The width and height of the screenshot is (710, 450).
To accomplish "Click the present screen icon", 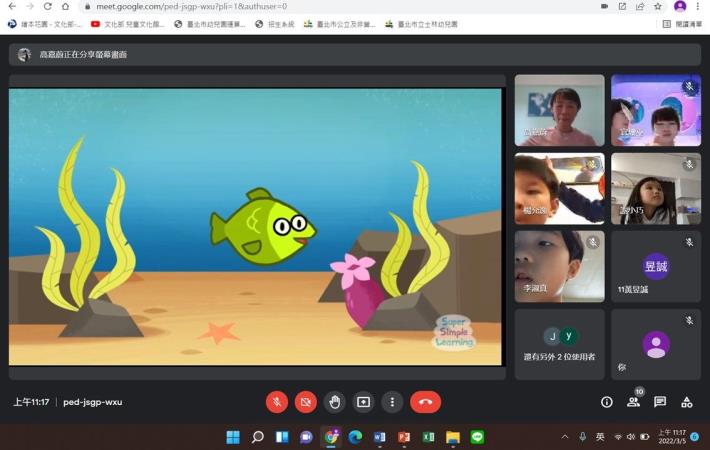I will click(364, 402).
